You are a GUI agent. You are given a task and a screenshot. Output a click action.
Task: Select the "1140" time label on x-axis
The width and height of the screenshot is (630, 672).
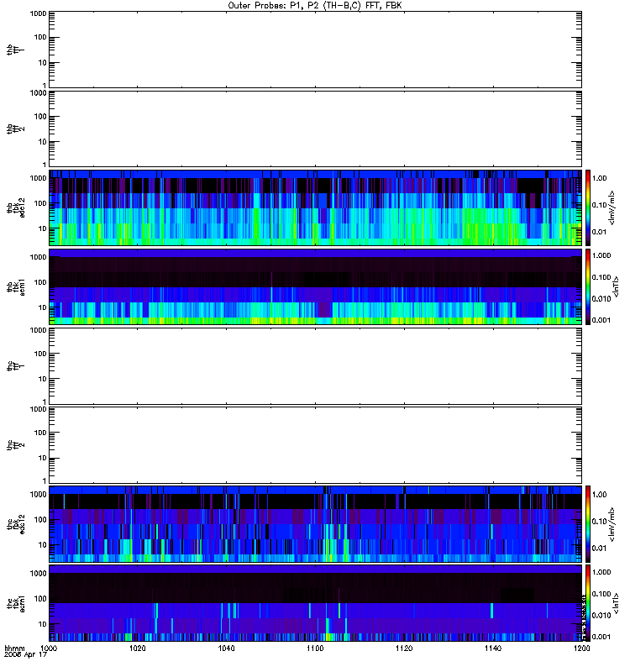pos(493,648)
